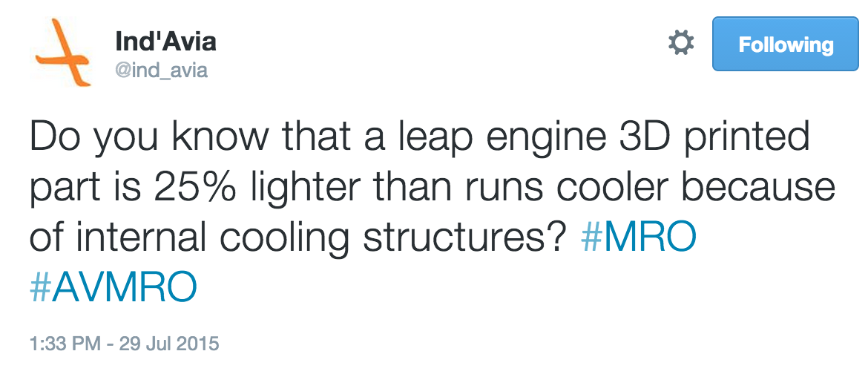Open the gear settings menu
868x377 pixels.
680,43
